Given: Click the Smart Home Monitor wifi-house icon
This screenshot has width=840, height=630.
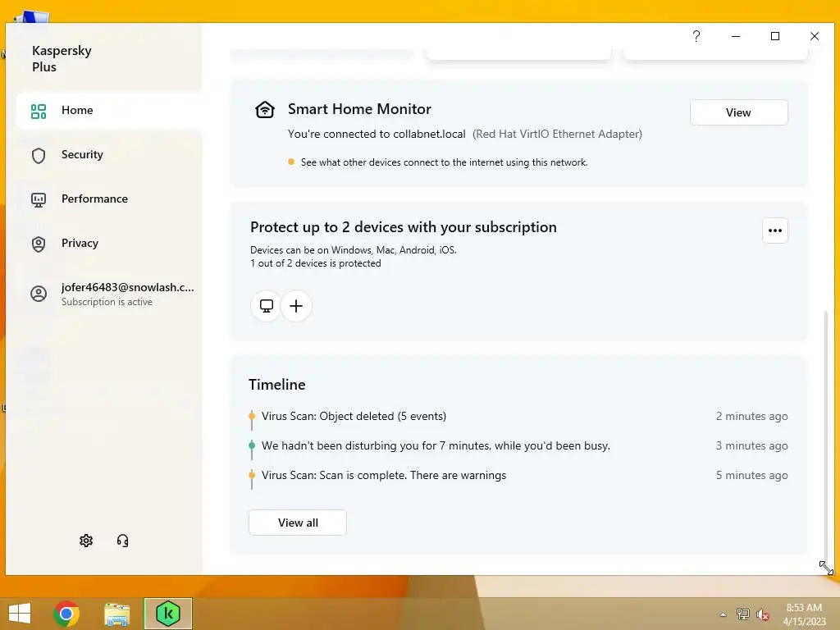Looking at the screenshot, I should point(265,110).
